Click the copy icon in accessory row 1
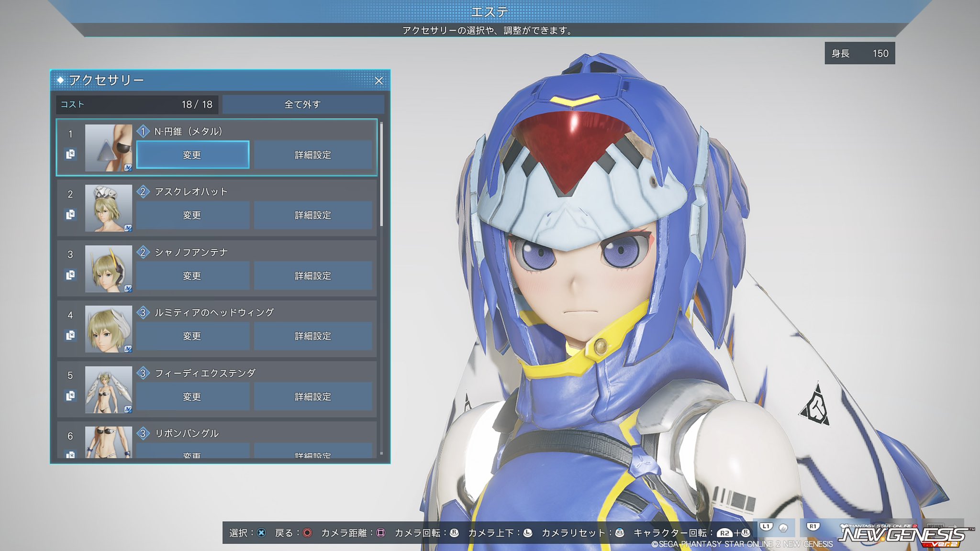980x551 pixels. click(x=70, y=154)
